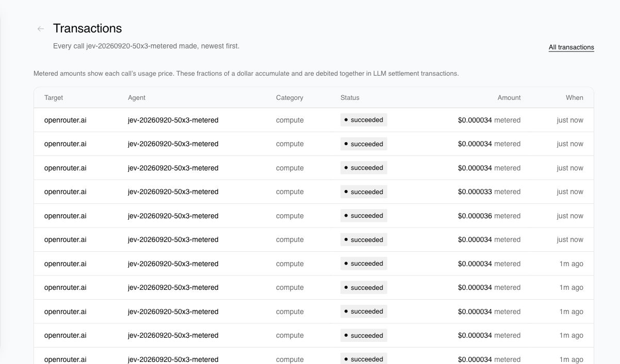Click the succeeded badge in the $0.000036 row
The image size is (620, 364).
click(x=364, y=216)
